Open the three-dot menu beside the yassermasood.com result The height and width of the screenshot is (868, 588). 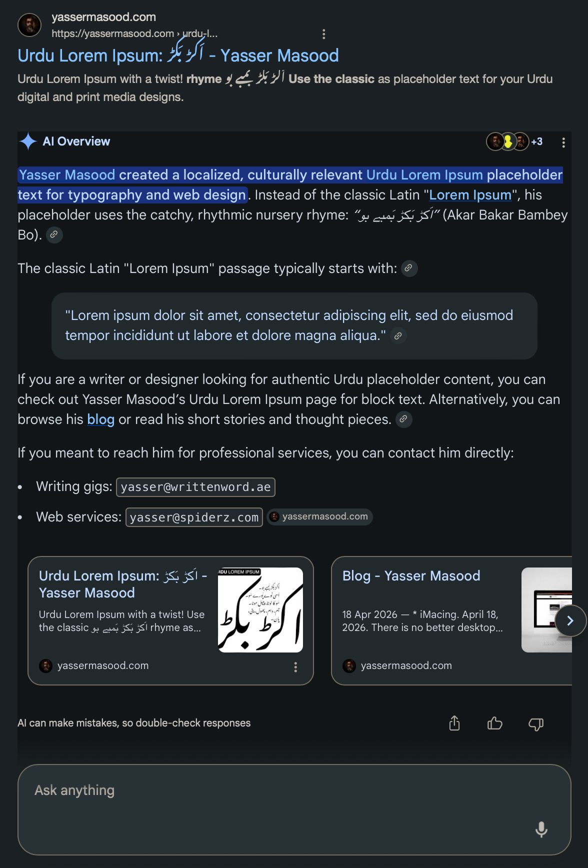324,34
